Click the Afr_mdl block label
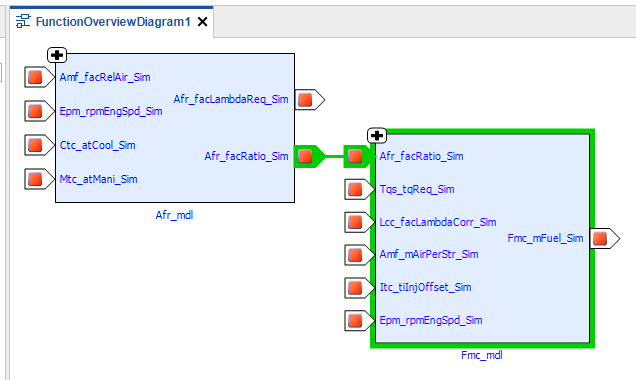The image size is (636, 380). [x=174, y=215]
